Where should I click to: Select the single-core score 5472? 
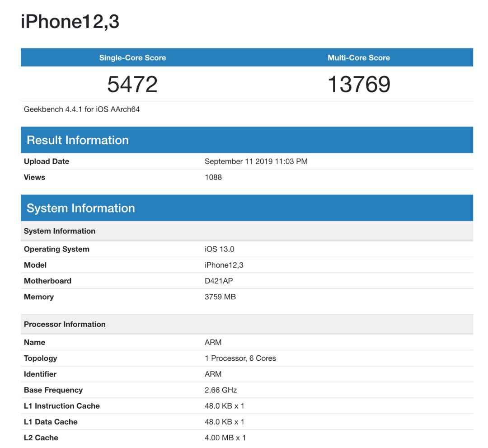[132, 84]
